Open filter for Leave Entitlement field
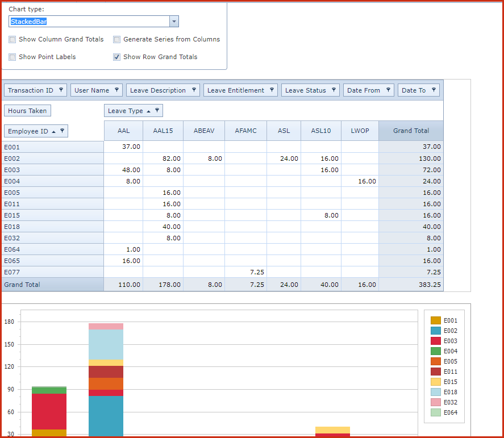This screenshot has width=504, height=438. (272, 90)
